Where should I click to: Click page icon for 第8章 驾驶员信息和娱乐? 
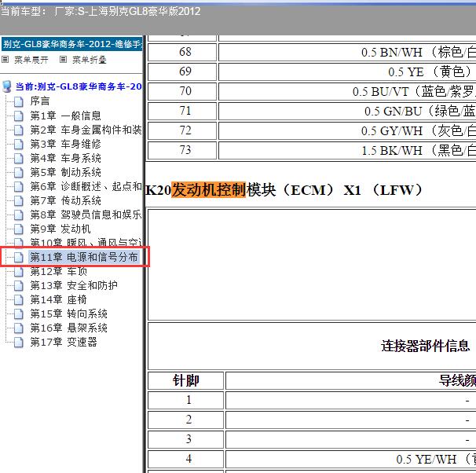pyautogui.click(x=19, y=215)
